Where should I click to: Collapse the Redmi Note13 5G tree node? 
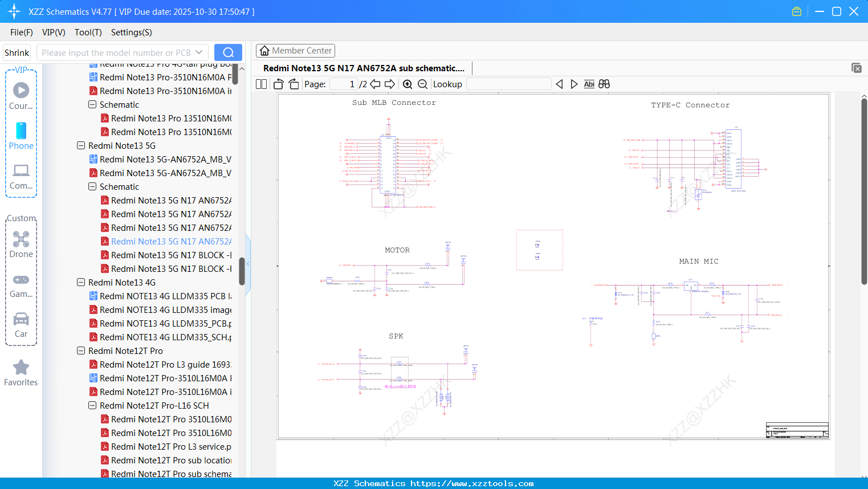(81, 146)
